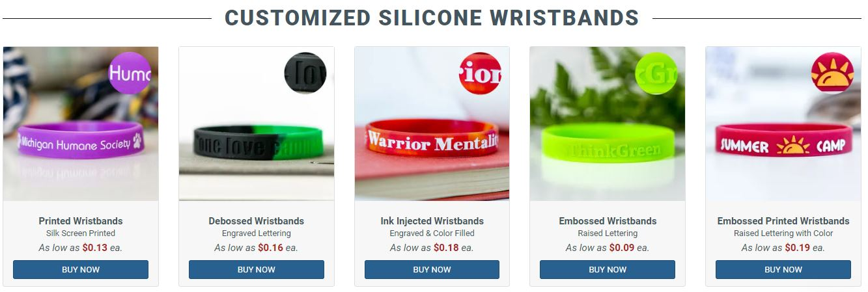Open the ThinkGreen wristband photo

tap(608, 124)
